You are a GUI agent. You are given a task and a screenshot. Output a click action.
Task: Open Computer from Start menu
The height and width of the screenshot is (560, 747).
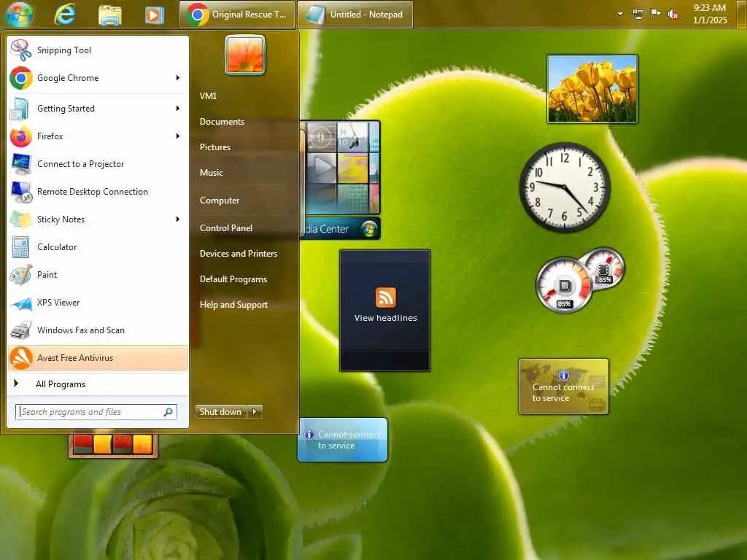(x=220, y=201)
